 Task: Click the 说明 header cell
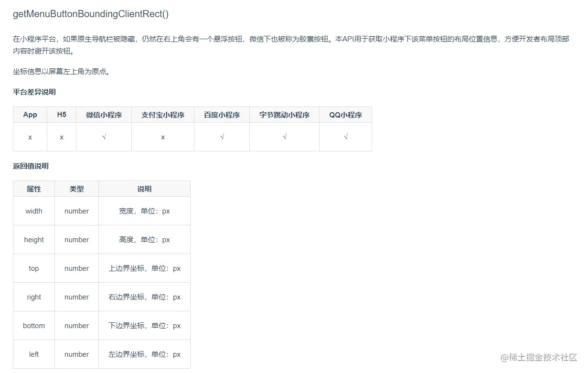pos(144,189)
